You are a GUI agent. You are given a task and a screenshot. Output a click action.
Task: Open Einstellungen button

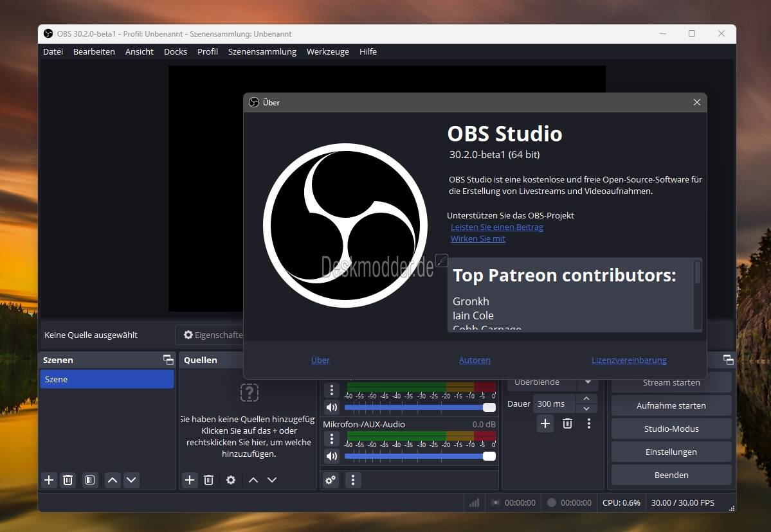click(x=671, y=452)
